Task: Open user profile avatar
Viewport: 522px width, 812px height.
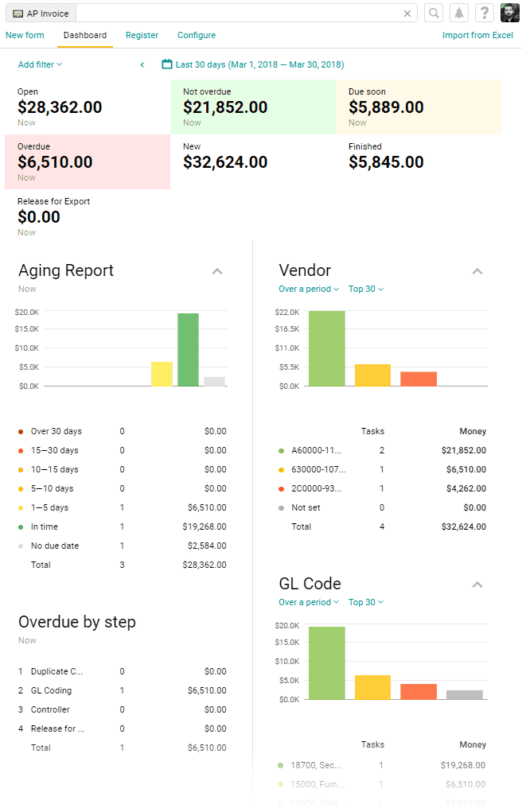Action: (x=509, y=13)
